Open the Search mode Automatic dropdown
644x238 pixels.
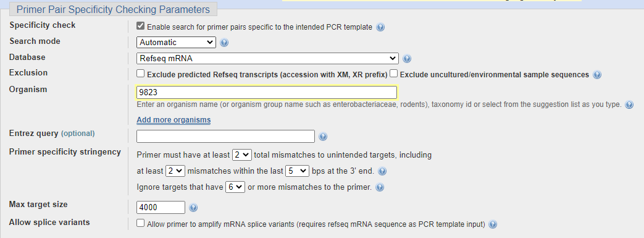(x=176, y=42)
